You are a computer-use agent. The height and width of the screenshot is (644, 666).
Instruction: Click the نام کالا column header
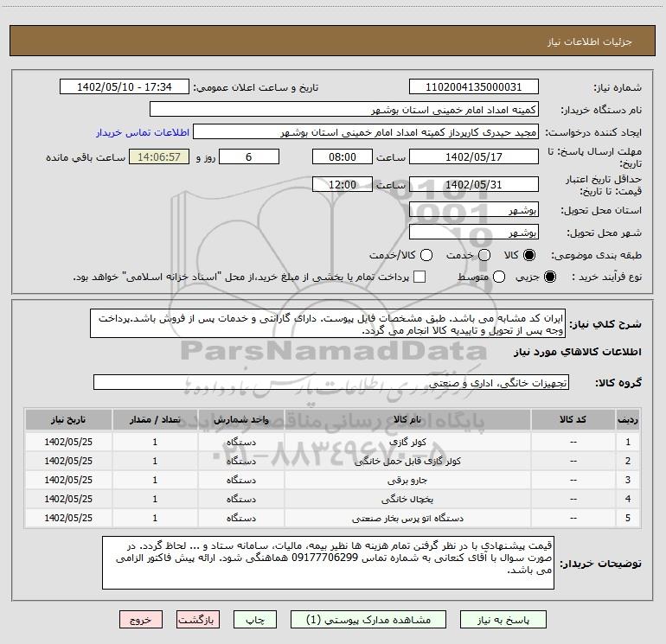[x=407, y=419]
